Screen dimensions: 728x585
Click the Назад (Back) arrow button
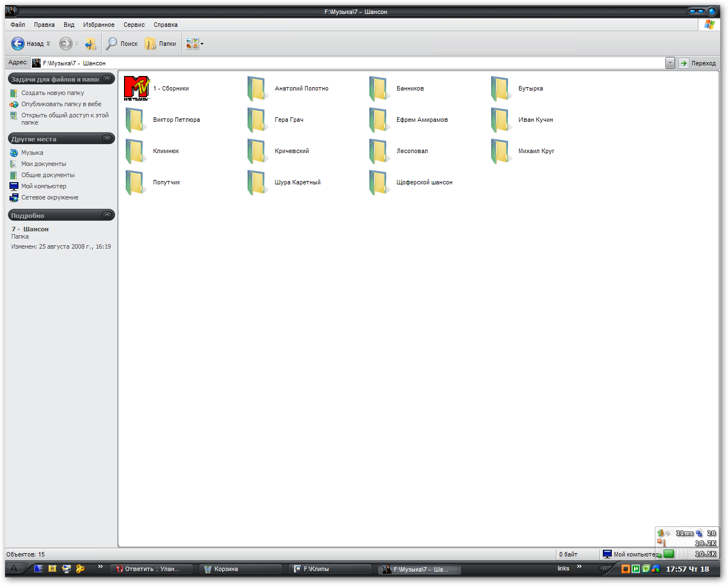tap(18, 44)
